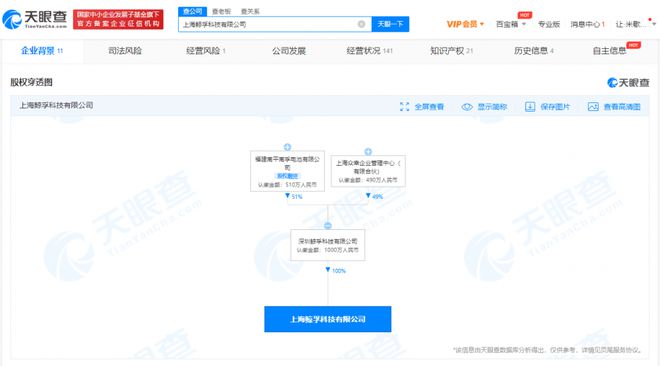This screenshot has width=660, height=366.
Task: Click the high-definition image icon 查看高清图
Action: 593,107
